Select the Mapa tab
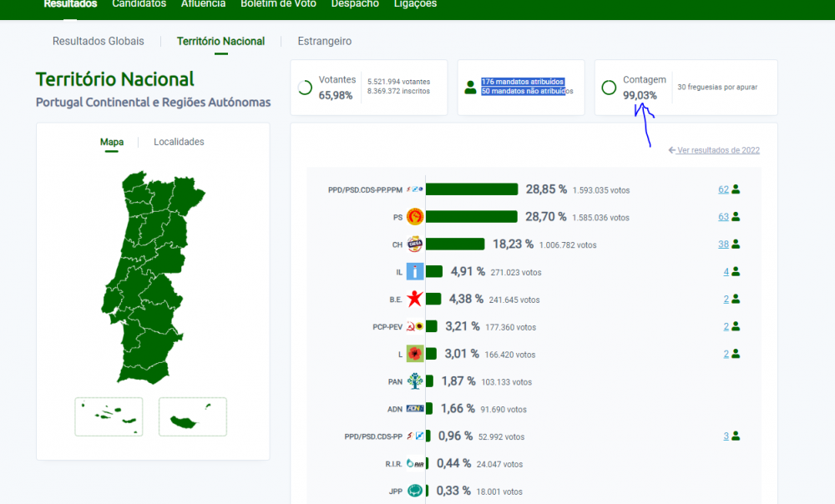Screen dimensions: 835x504 pyautogui.click(x=112, y=142)
